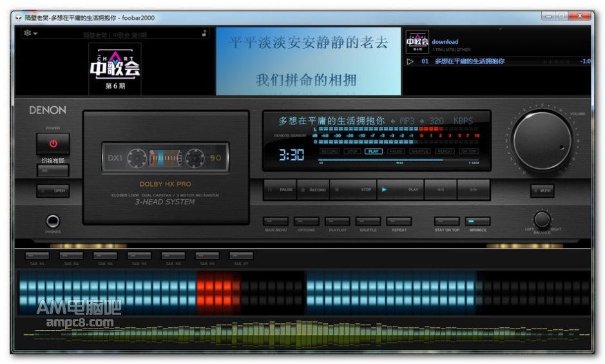The image size is (605, 364).
Task: Switch to TAB #7
Action: click(241, 256)
